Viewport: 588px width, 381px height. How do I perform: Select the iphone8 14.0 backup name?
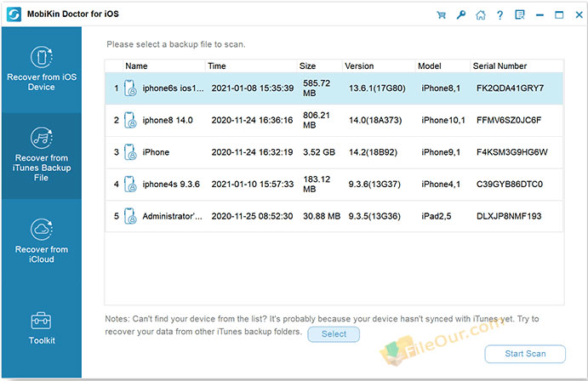pyautogui.click(x=168, y=120)
